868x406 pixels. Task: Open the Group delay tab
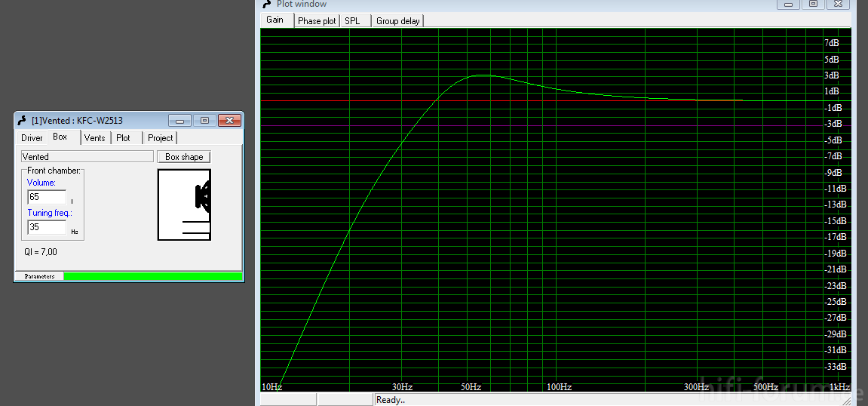(398, 21)
